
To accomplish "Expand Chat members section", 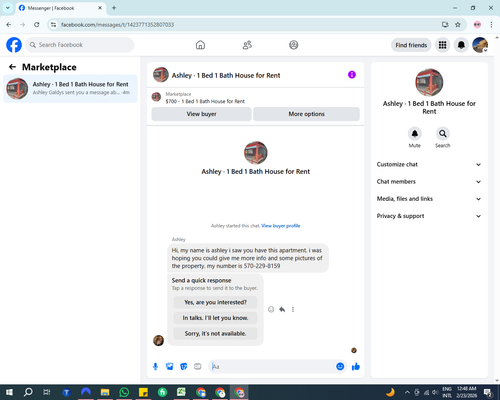I will point(429,182).
